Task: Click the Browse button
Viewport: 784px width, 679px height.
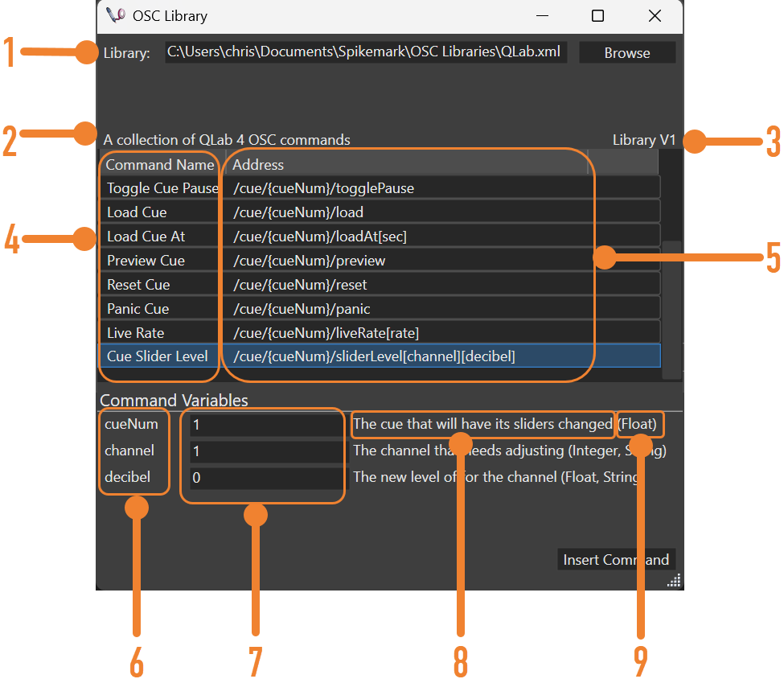Action: pyautogui.click(x=626, y=52)
